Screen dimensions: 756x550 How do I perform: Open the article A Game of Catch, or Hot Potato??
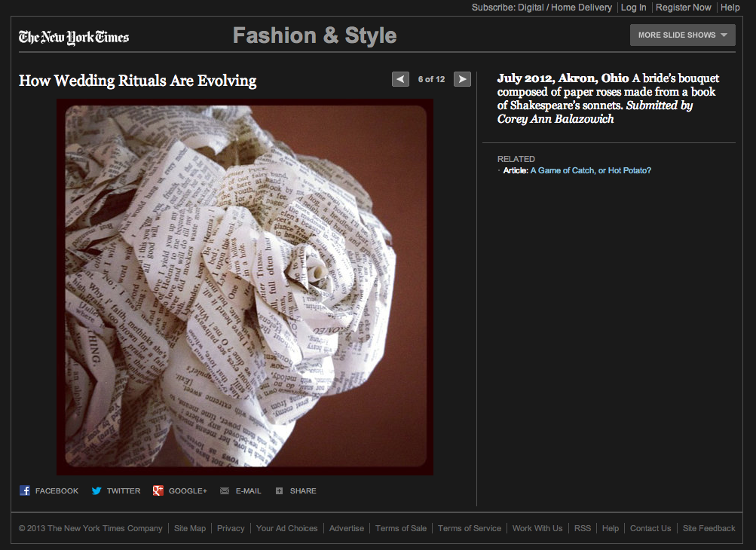(591, 170)
